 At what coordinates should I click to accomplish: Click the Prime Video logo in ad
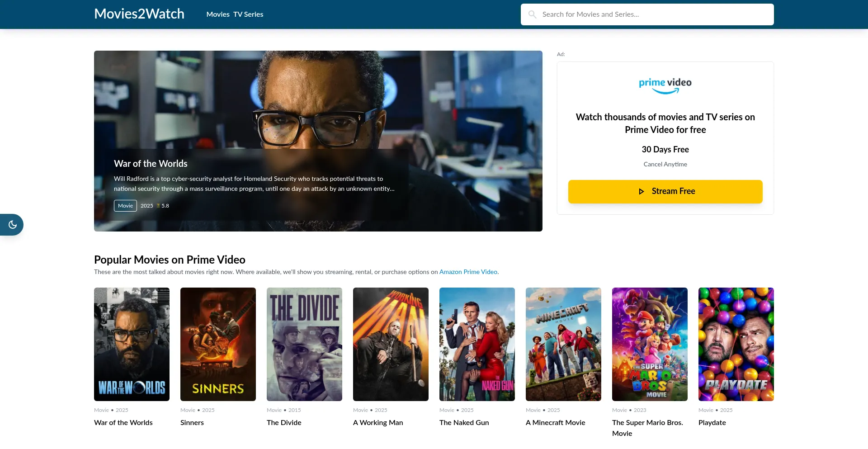pyautogui.click(x=665, y=85)
